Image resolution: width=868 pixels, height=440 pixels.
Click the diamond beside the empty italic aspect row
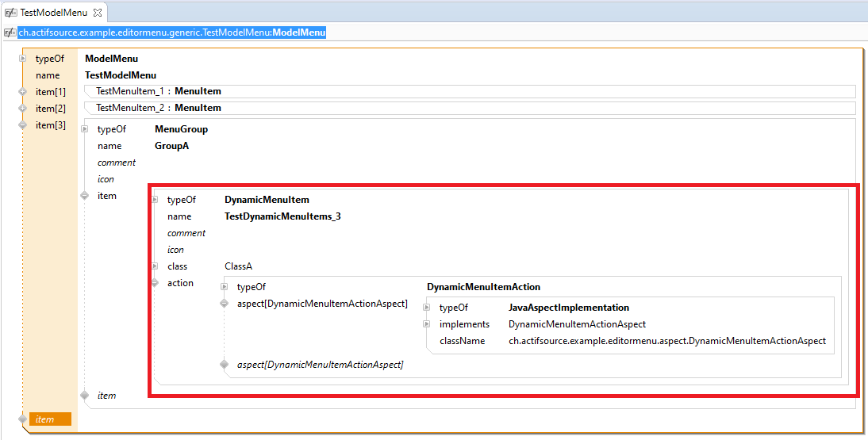coord(225,365)
